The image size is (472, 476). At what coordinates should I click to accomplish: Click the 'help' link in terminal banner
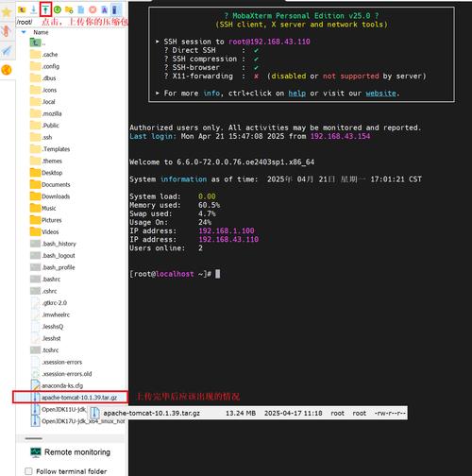(x=297, y=93)
